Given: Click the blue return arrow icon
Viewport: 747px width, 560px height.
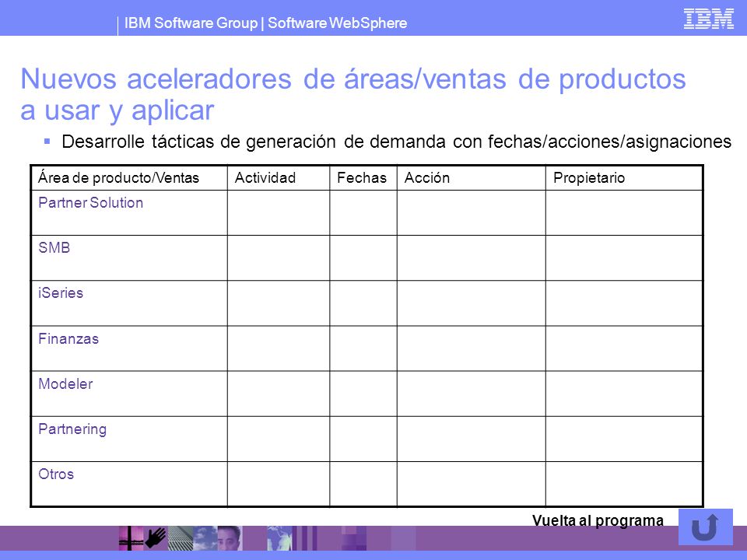Looking at the screenshot, I should 705,527.
